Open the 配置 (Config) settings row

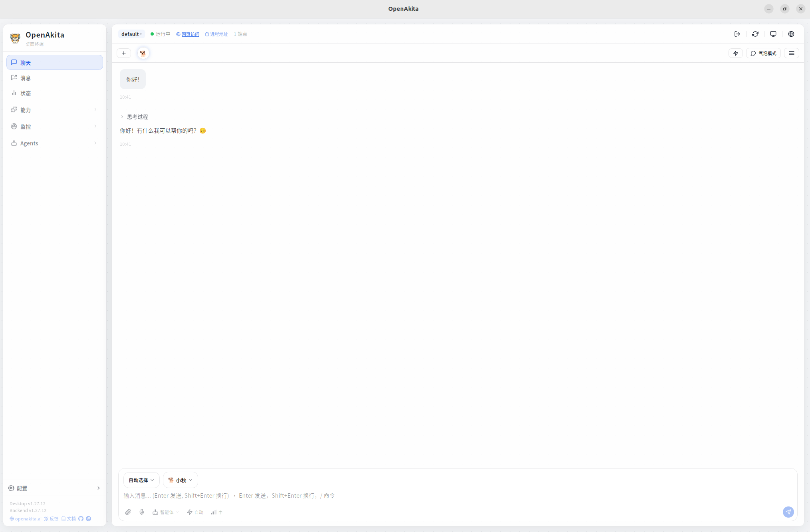pos(55,488)
